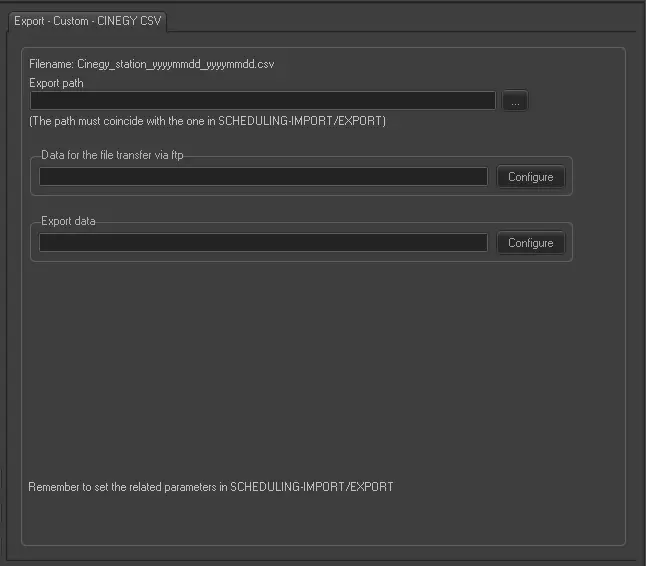
Task: Click the Export path input field
Action: click(263, 101)
